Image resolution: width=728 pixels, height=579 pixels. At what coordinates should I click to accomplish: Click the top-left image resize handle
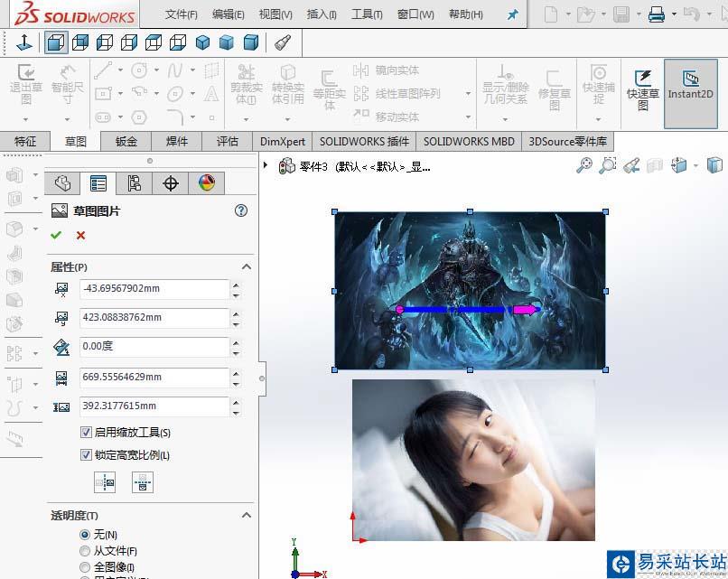[x=334, y=211]
